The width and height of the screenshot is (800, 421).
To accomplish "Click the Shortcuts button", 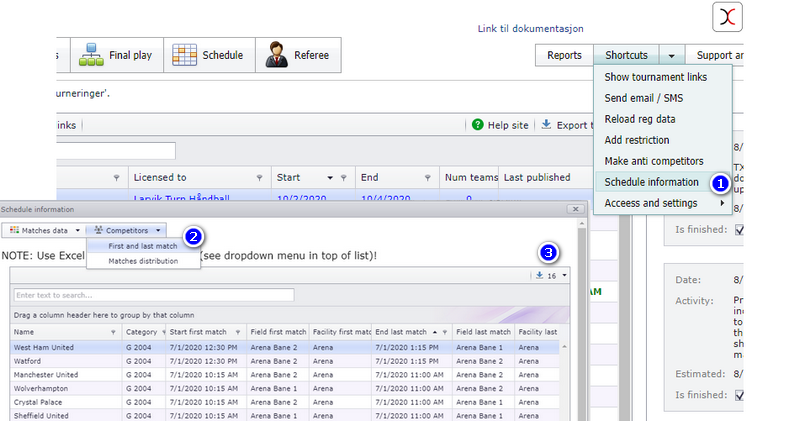I will 627,55.
